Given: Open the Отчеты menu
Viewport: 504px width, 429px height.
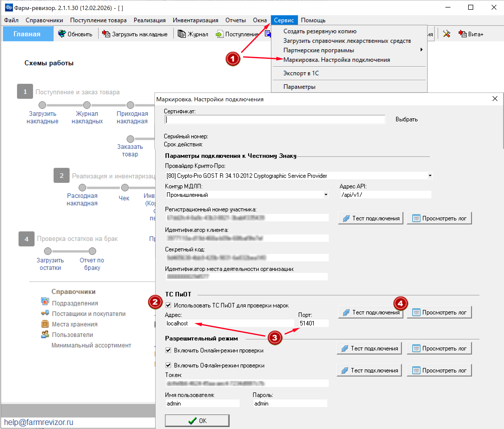Looking at the screenshot, I should pyautogui.click(x=235, y=20).
